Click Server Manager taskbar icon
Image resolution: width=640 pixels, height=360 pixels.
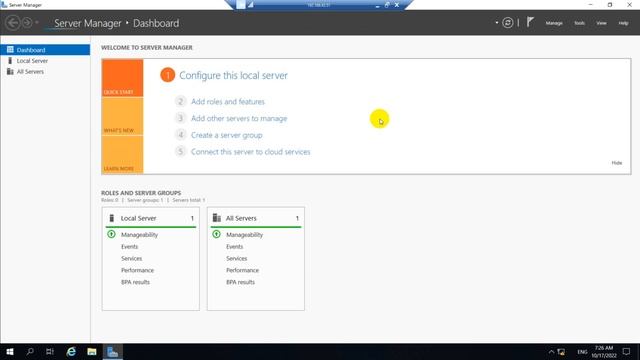coord(113,351)
